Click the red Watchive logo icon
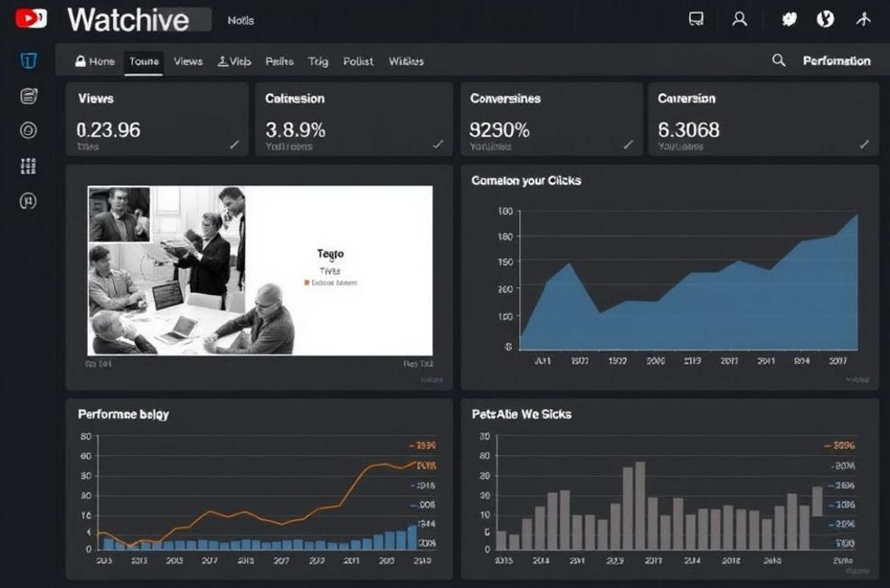Viewport: 890px width, 588px height. pyautogui.click(x=31, y=18)
